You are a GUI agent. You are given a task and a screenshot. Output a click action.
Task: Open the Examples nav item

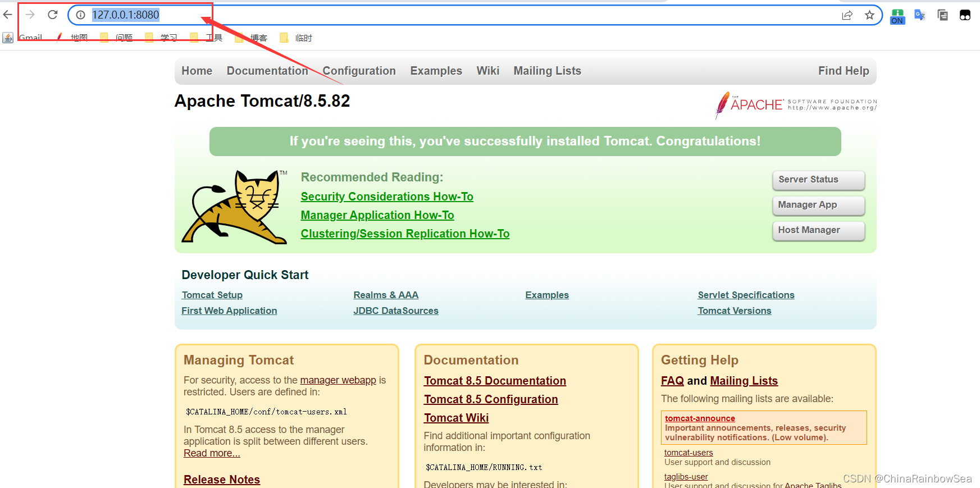436,71
